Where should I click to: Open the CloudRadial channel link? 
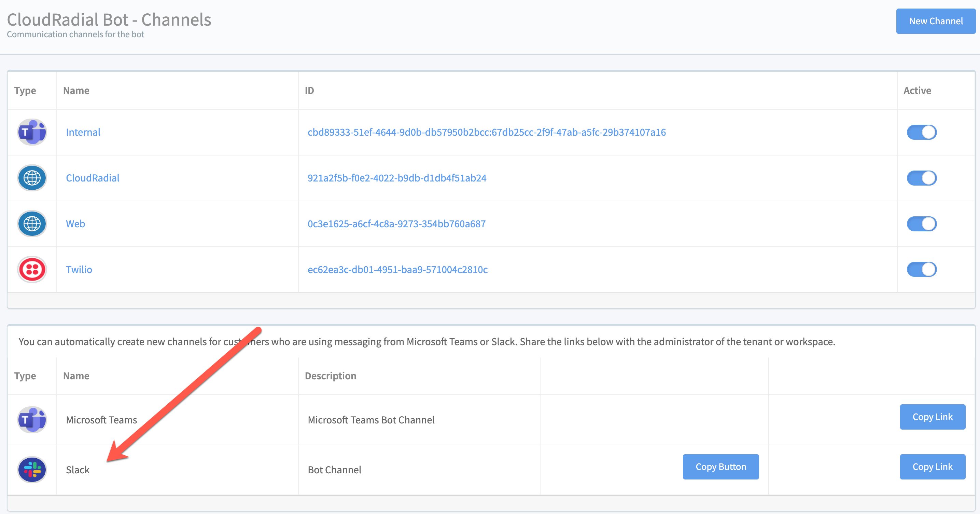tap(93, 178)
